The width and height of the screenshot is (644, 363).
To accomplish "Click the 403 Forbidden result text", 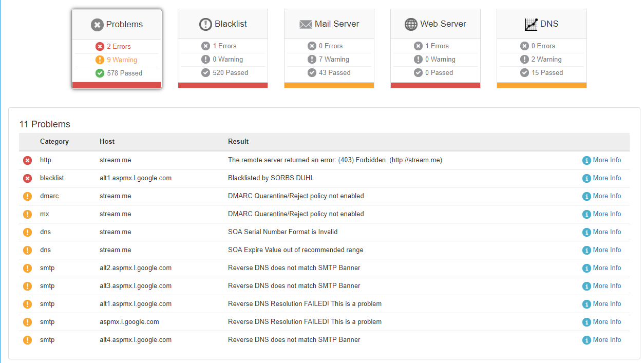I will 335,160.
